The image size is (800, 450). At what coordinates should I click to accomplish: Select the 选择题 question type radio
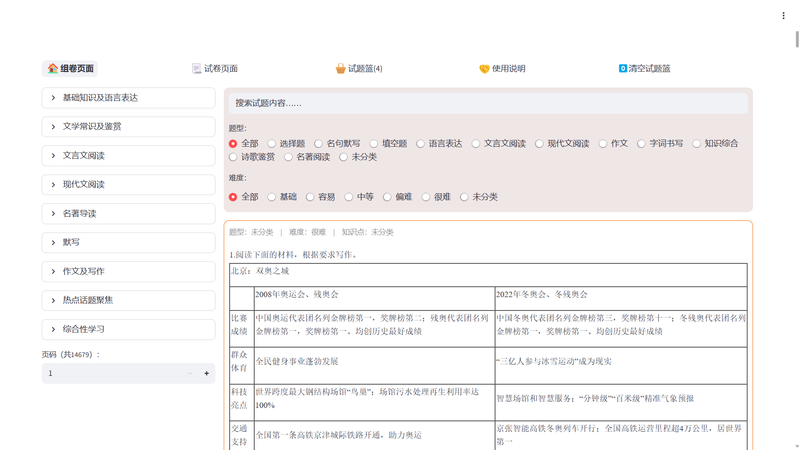(x=271, y=144)
